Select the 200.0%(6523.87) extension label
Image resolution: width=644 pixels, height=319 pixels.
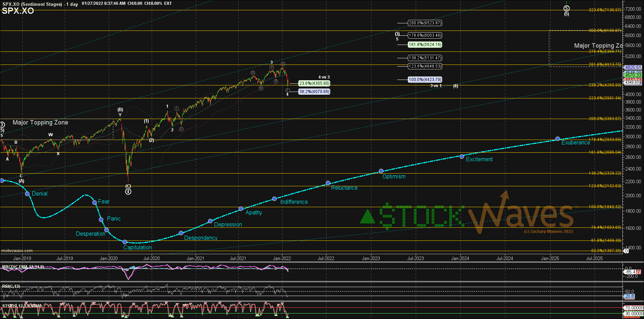click(x=425, y=23)
